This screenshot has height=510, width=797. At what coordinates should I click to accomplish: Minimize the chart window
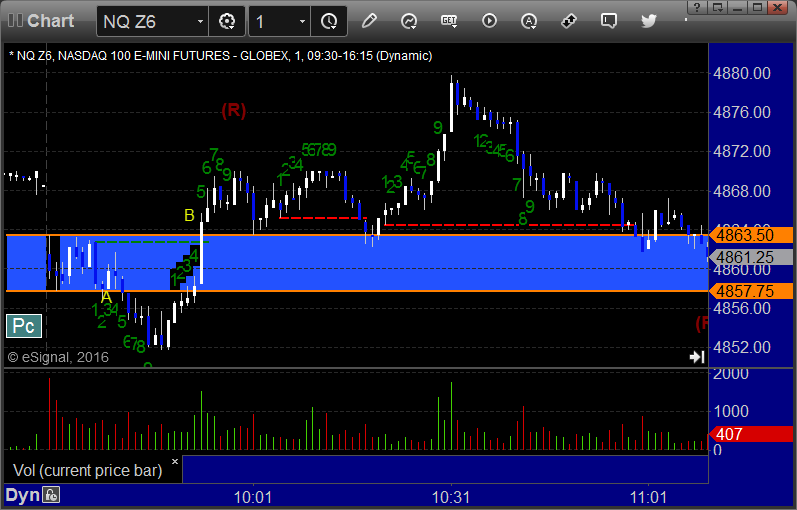tap(738, 7)
